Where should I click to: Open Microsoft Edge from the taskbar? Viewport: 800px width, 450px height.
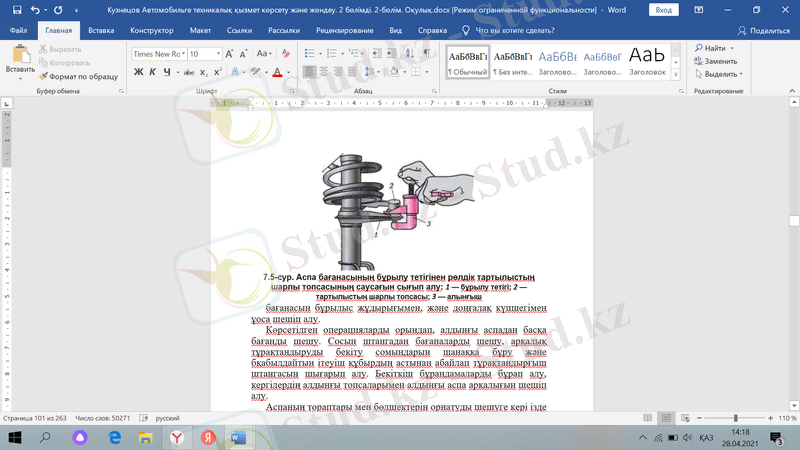tap(114, 438)
